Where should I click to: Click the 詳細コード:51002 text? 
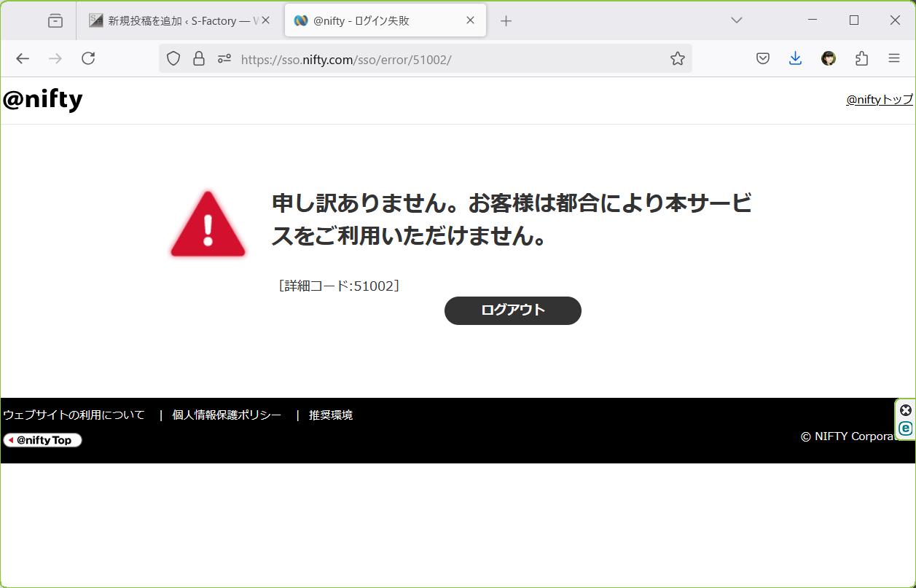[x=339, y=286]
